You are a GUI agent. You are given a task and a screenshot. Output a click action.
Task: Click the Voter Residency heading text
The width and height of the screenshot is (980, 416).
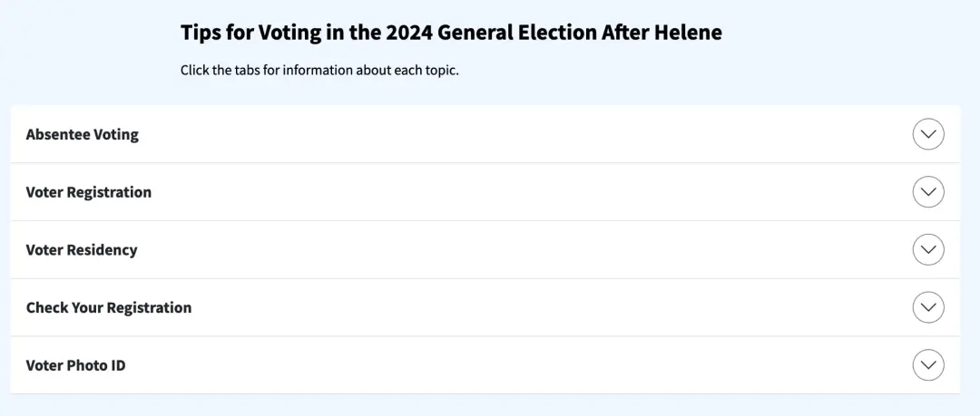[x=82, y=249]
